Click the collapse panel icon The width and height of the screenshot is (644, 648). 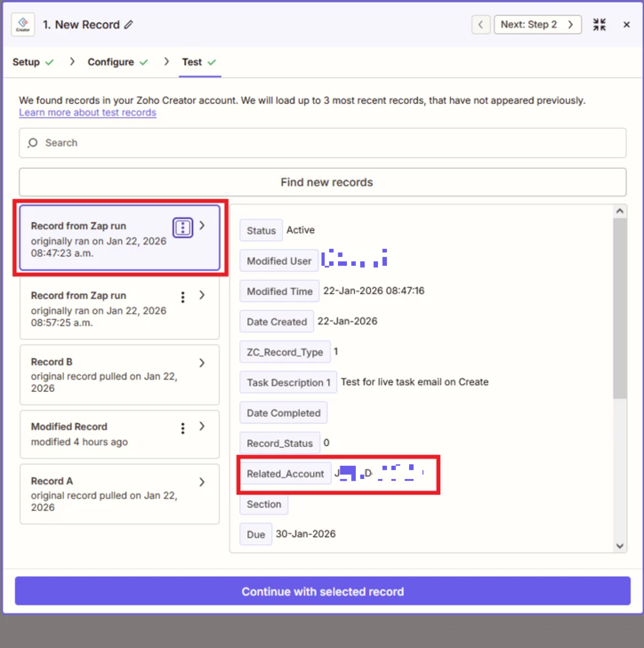point(600,25)
